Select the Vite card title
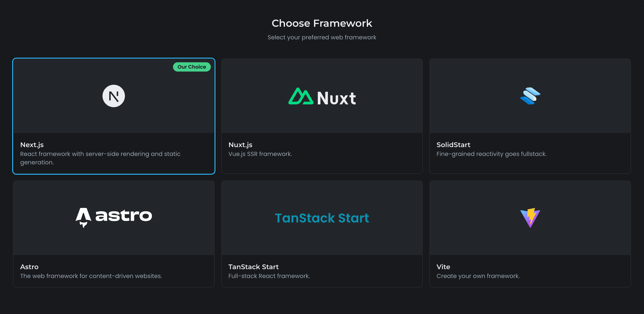Viewport: 644px width, 314px height. point(443,267)
